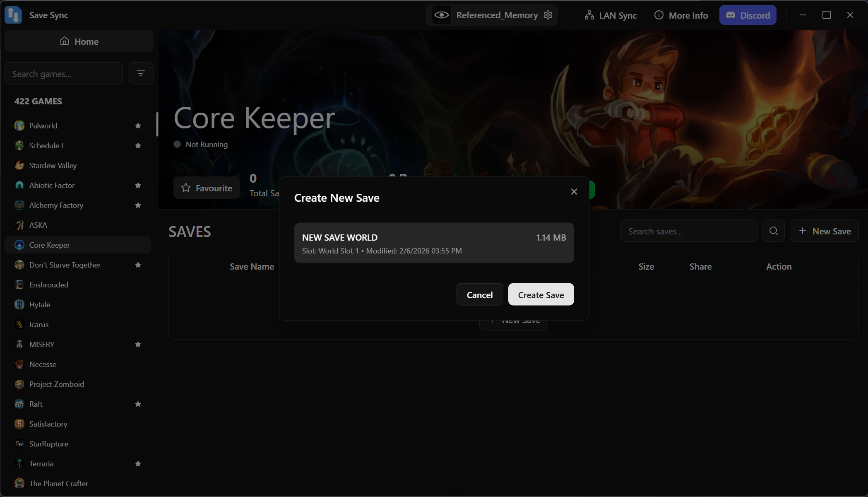Open Enshrouded in the games list
Image resolution: width=868 pixels, height=497 pixels.
[78, 285]
